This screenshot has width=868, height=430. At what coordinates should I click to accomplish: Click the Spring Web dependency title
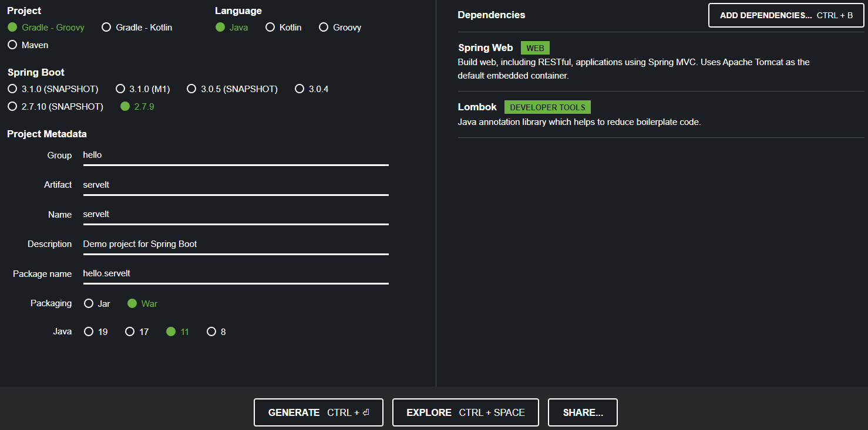(485, 48)
